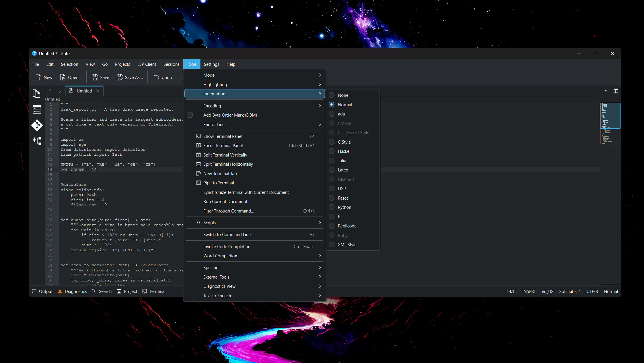Viewport: 644px width, 363px height.
Task: Choose Invoke Code Completion menu entry
Action: click(254, 247)
